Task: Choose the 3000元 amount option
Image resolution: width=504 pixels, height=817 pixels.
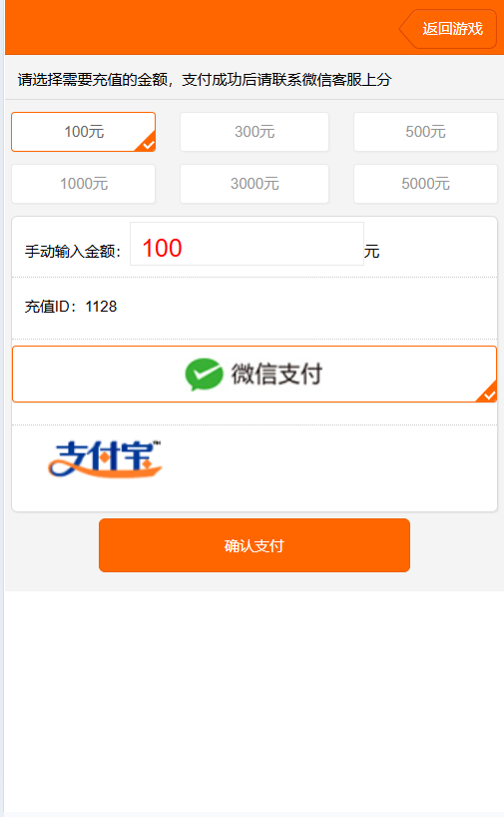Action: [254, 184]
